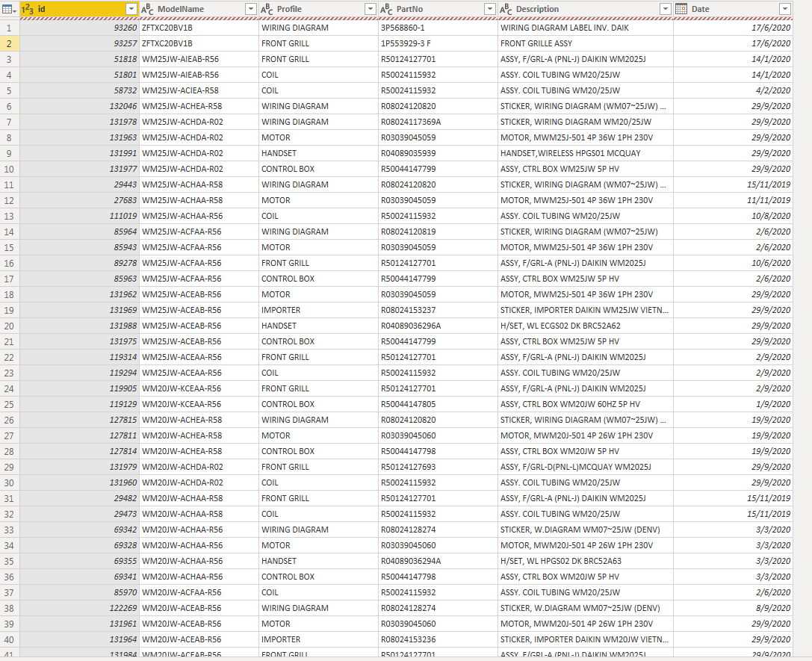Click date cell 8/9/2020

point(734,608)
